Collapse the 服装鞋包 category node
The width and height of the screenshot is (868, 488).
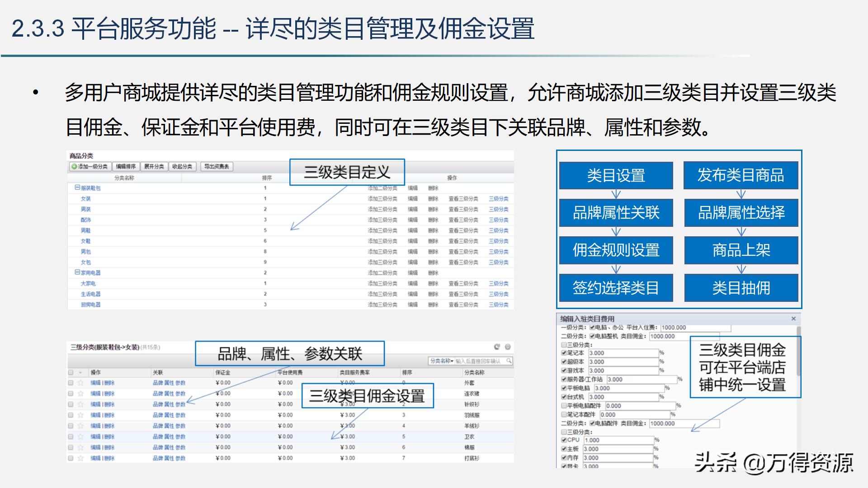pos(78,187)
